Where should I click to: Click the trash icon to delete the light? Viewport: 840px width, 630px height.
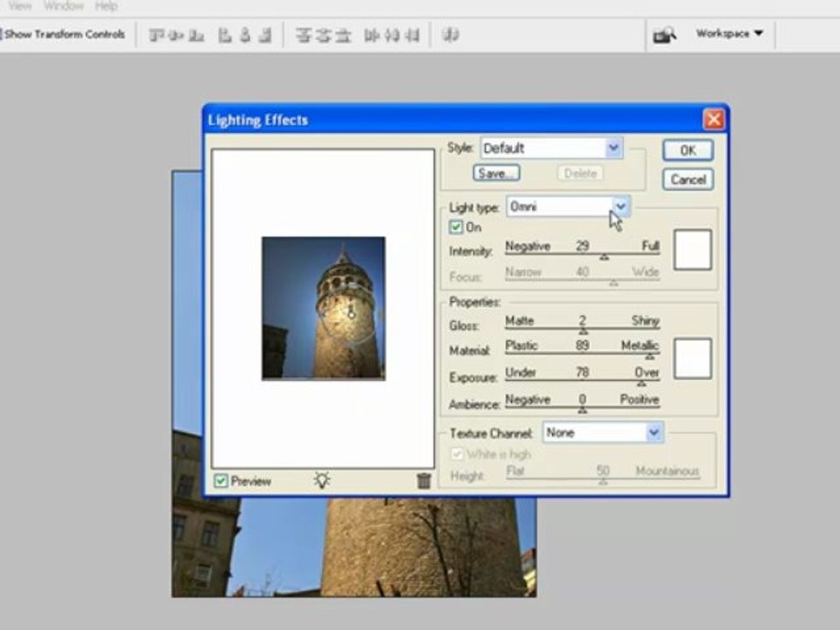click(x=423, y=480)
